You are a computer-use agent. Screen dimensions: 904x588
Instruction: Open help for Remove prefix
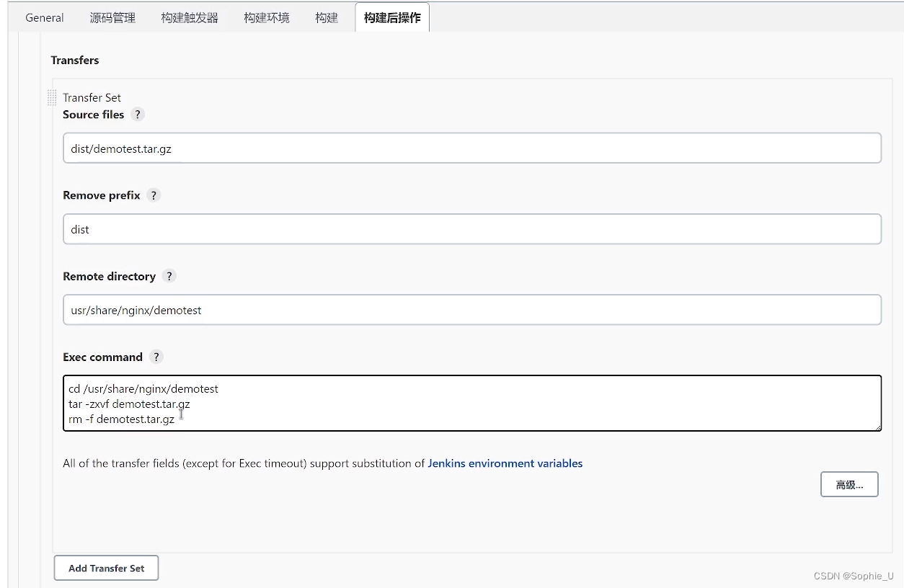(154, 195)
